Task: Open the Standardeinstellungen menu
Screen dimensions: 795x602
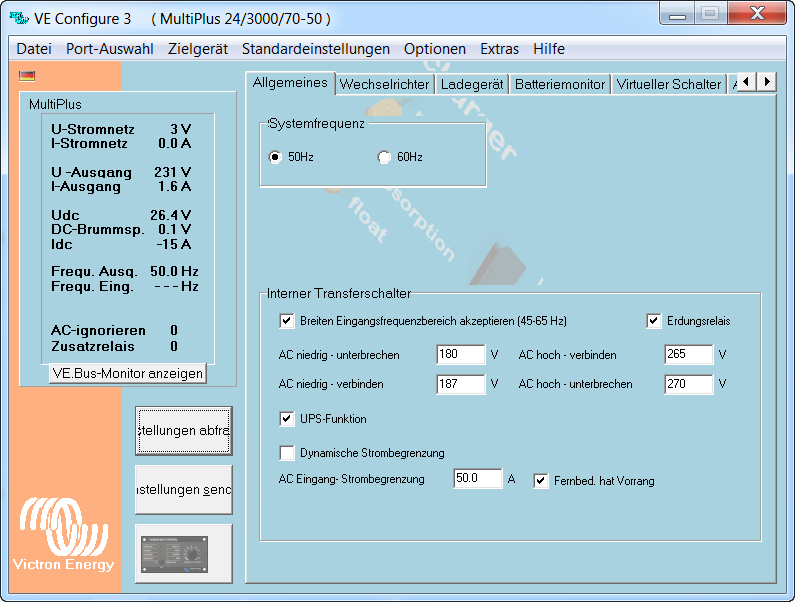Action: click(x=315, y=49)
